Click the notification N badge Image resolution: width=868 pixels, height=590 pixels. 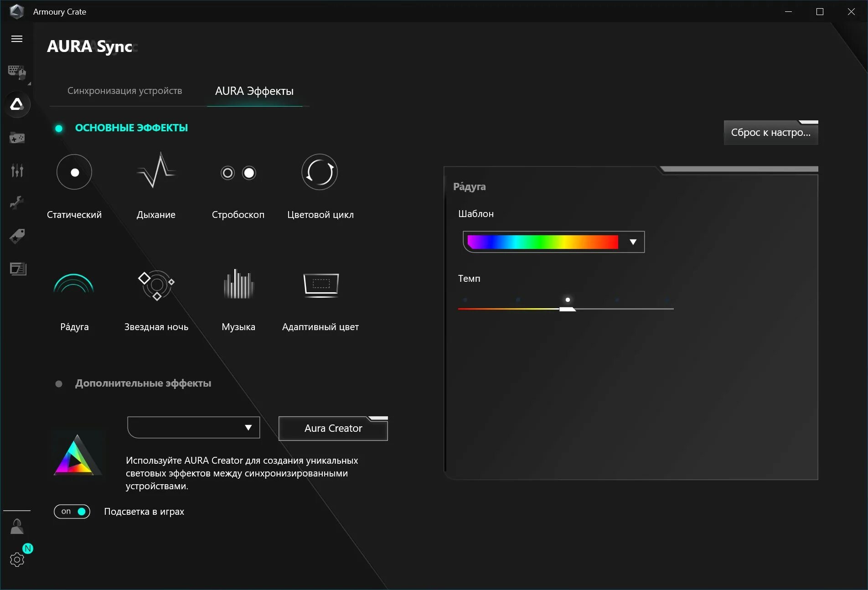[28, 549]
